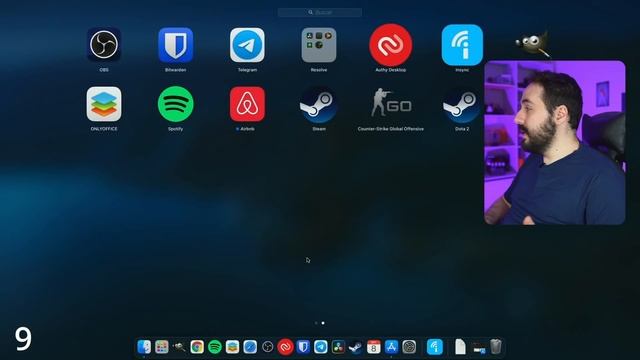Open Authy from the Dock
This screenshot has height=360, width=640.
(285, 347)
